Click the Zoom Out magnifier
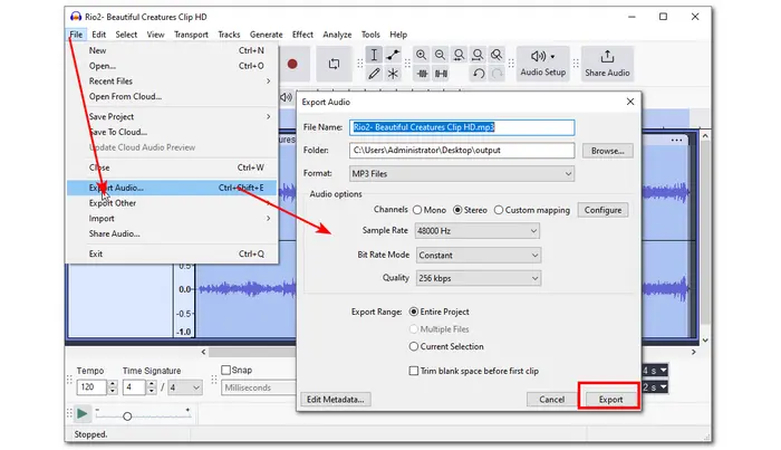The width and height of the screenshot is (781, 450). [440, 55]
